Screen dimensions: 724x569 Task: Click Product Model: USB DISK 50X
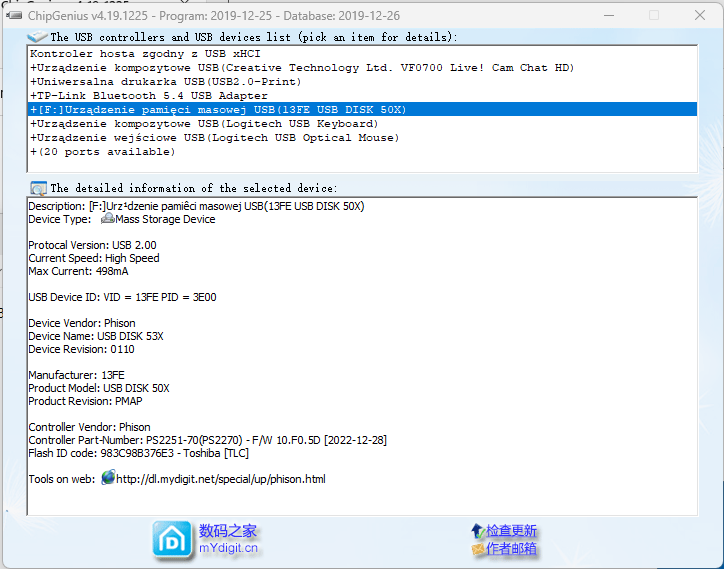point(99,388)
